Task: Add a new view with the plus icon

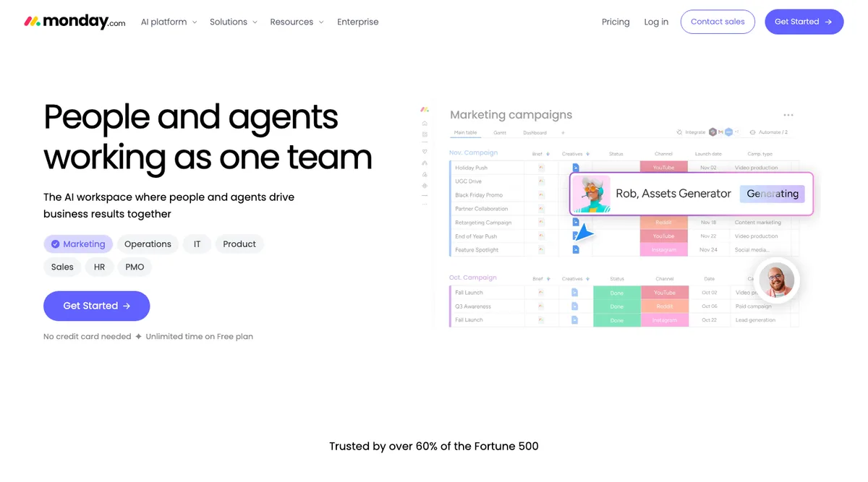Action: pos(563,133)
